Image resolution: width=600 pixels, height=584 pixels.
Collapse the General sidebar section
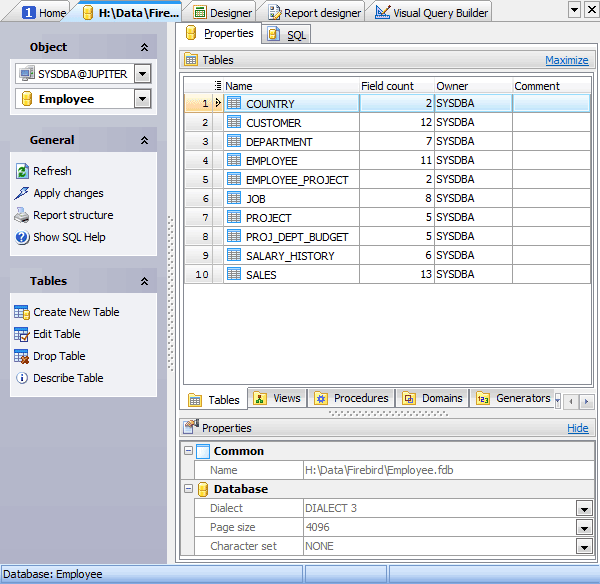144,141
